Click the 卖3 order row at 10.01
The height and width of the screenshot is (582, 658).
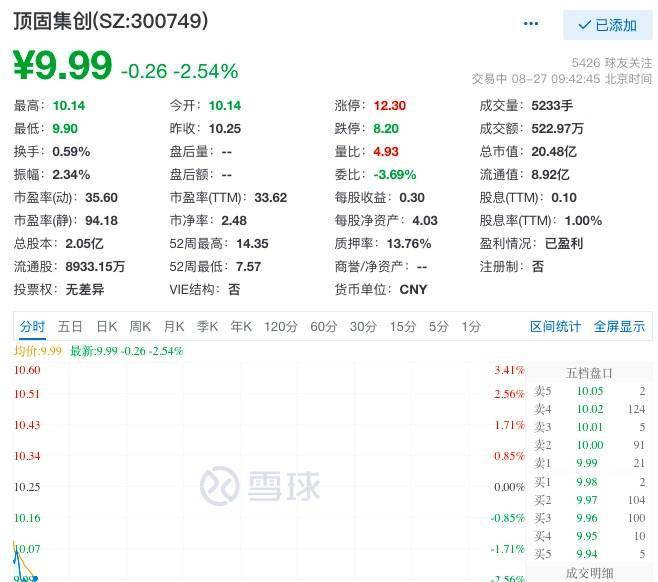click(x=590, y=427)
